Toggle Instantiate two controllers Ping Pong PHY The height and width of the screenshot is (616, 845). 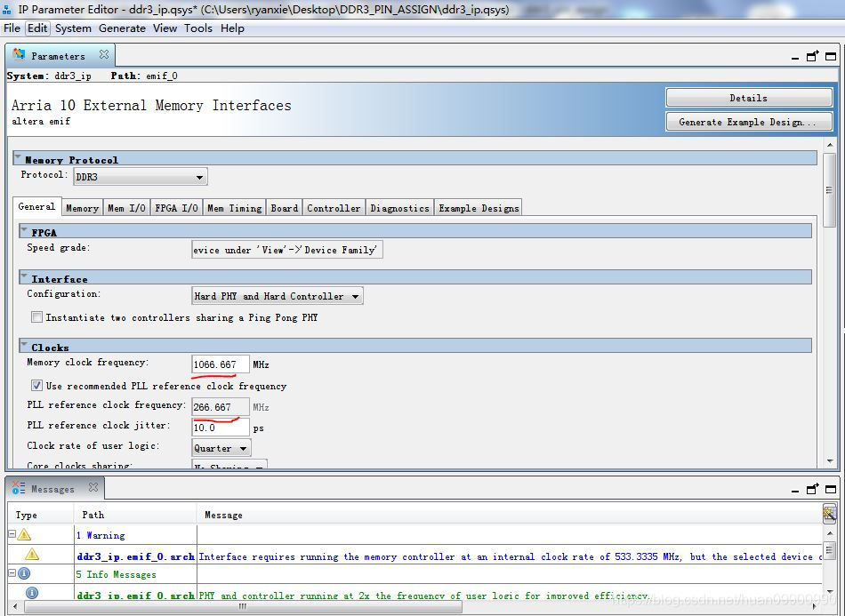click(x=36, y=317)
